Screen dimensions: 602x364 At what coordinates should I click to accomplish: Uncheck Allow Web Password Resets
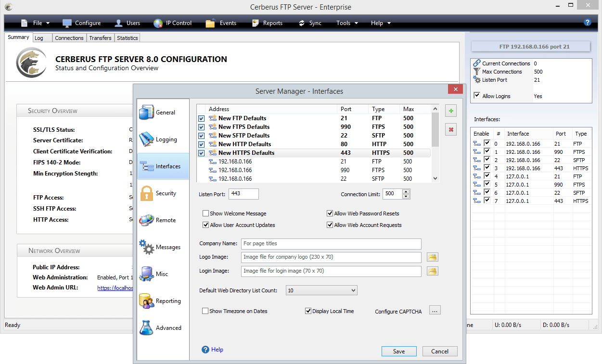pyautogui.click(x=330, y=213)
